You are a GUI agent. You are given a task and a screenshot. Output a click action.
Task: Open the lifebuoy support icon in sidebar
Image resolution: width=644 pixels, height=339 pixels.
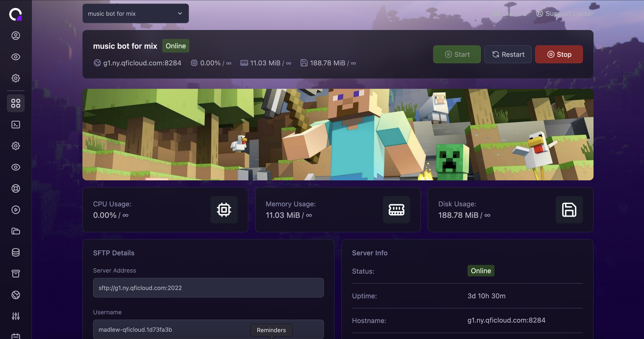tap(16, 188)
